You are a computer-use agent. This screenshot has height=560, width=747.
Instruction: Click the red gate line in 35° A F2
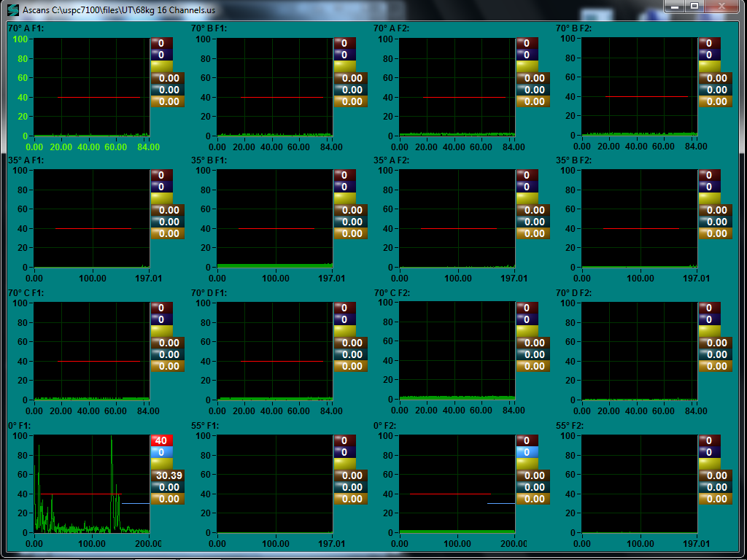click(459, 228)
